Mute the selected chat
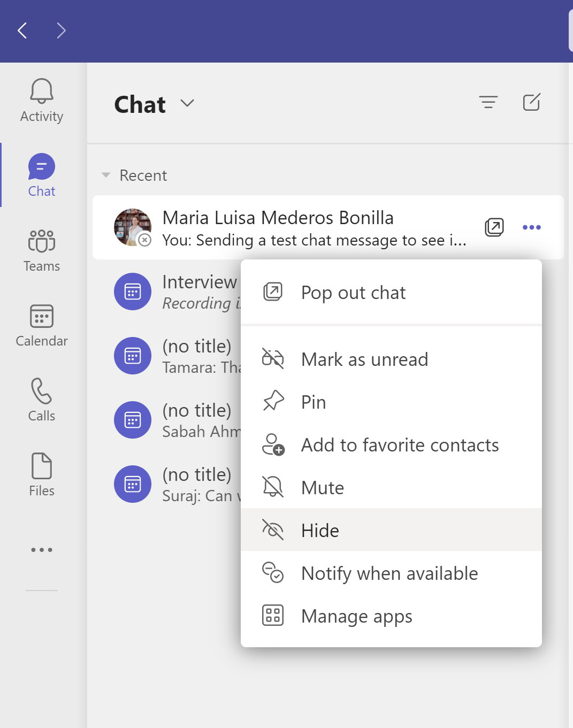The width and height of the screenshot is (573, 728). [x=322, y=487]
